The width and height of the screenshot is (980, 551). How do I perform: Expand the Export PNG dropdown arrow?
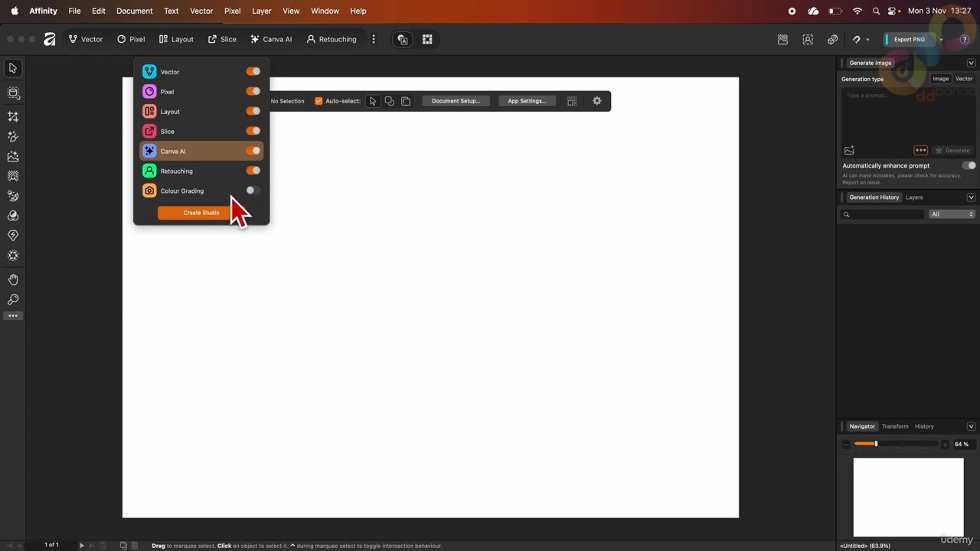(x=941, y=40)
